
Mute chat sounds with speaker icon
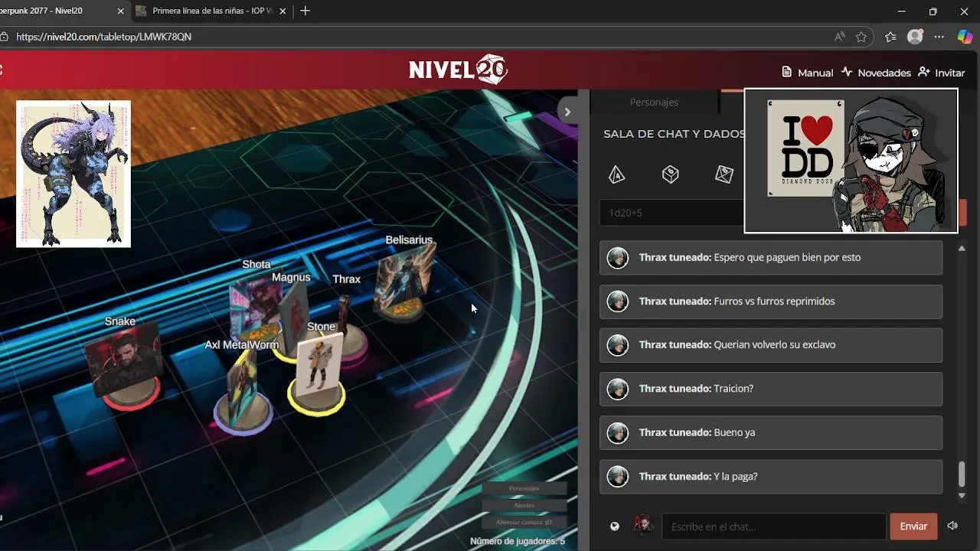pyautogui.click(x=952, y=526)
